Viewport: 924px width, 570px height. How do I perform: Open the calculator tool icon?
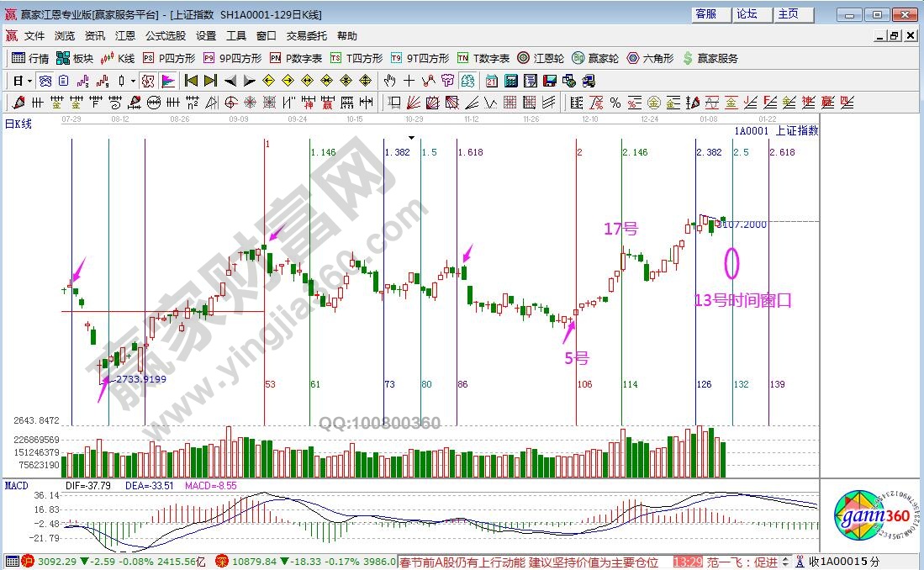pos(511,81)
